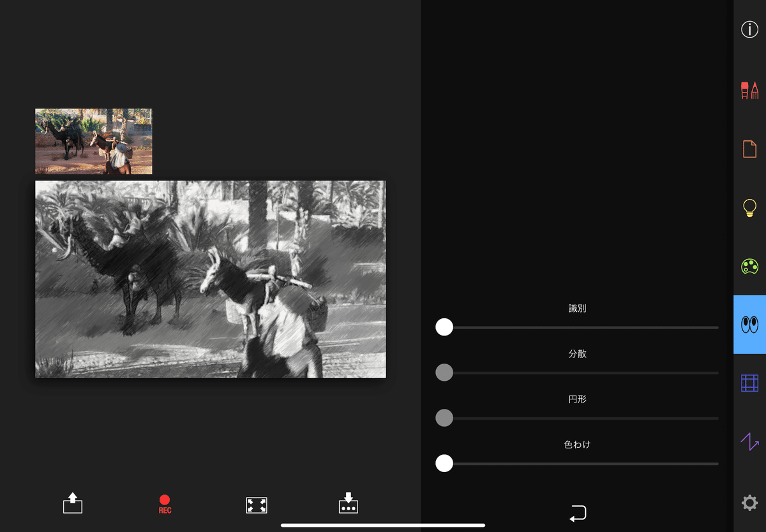Click the 円形 label text

pos(577,399)
